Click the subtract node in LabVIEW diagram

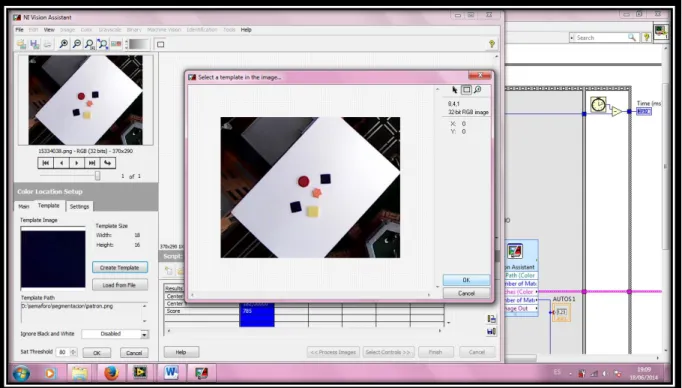(616, 112)
